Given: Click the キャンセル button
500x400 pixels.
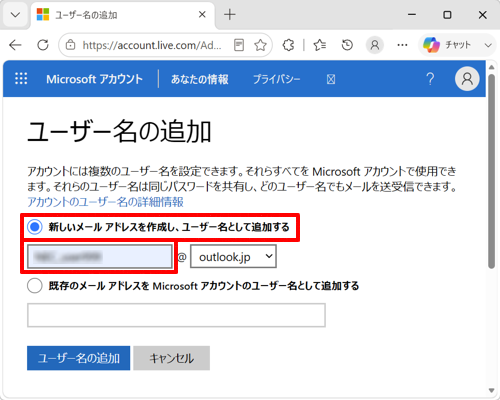Looking at the screenshot, I should (172, 358).
